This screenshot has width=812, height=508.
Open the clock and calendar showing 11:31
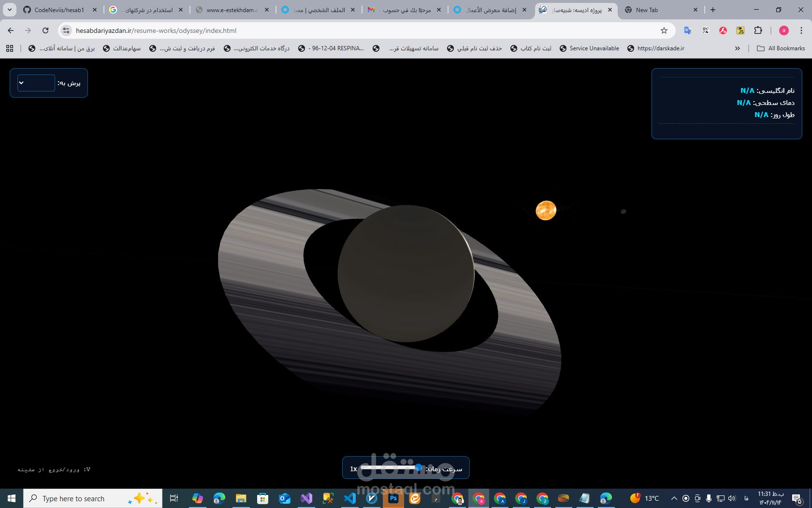(x=770, y=498)
